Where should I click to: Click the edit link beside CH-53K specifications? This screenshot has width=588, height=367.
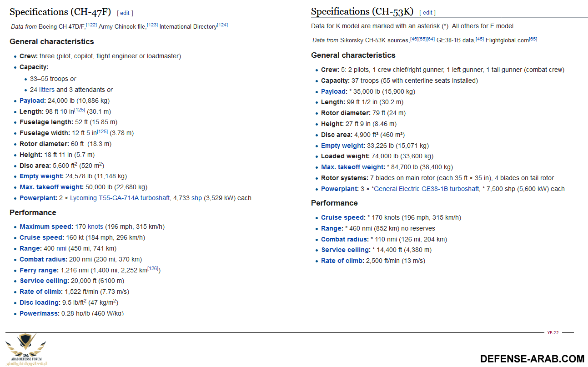pos(427,13)
